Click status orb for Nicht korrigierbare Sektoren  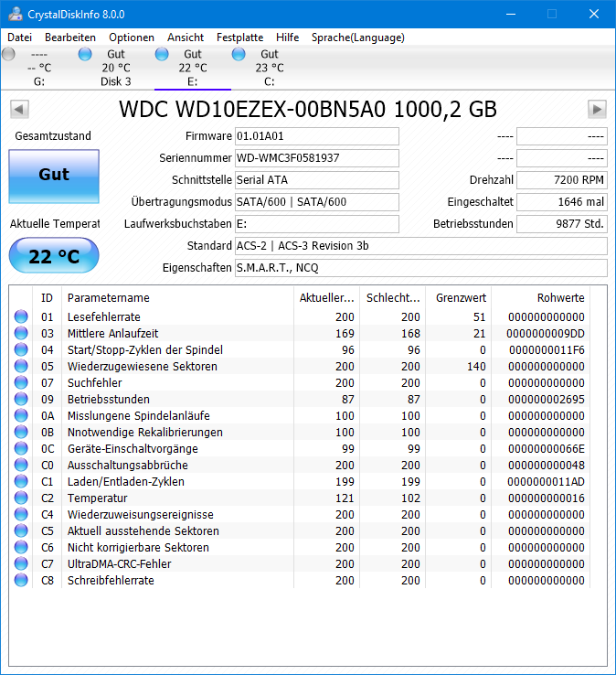tap(21, 547)
